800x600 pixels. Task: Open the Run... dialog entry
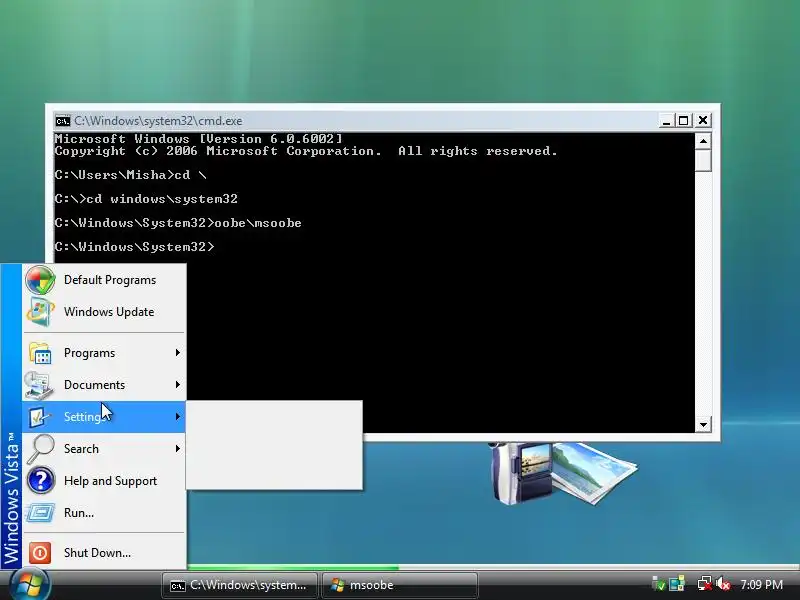(104, 513)
